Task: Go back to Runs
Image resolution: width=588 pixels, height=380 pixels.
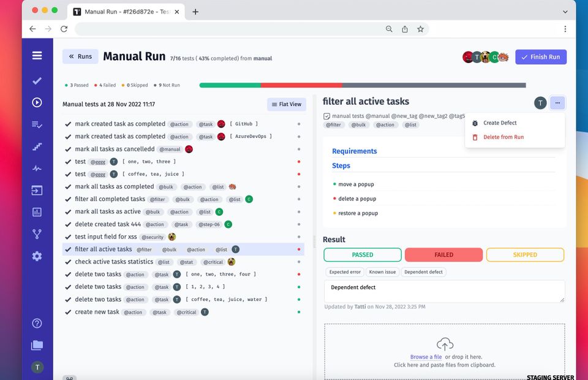Action: pos(80,56)
